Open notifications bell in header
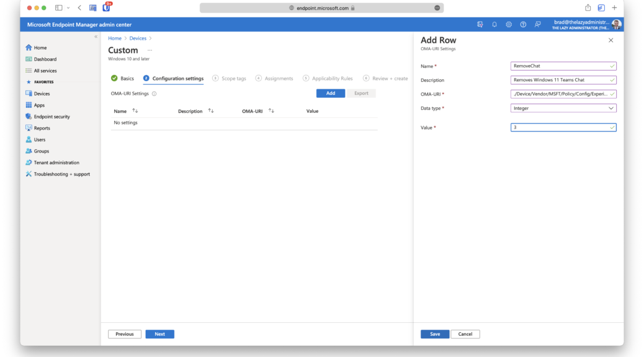Viewport: 644px width, 357px height. click(494, 25)
